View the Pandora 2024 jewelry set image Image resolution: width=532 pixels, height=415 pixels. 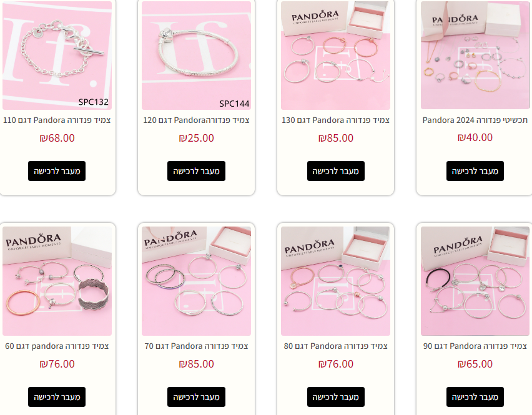pyautogui.click(x=475, y=55)
